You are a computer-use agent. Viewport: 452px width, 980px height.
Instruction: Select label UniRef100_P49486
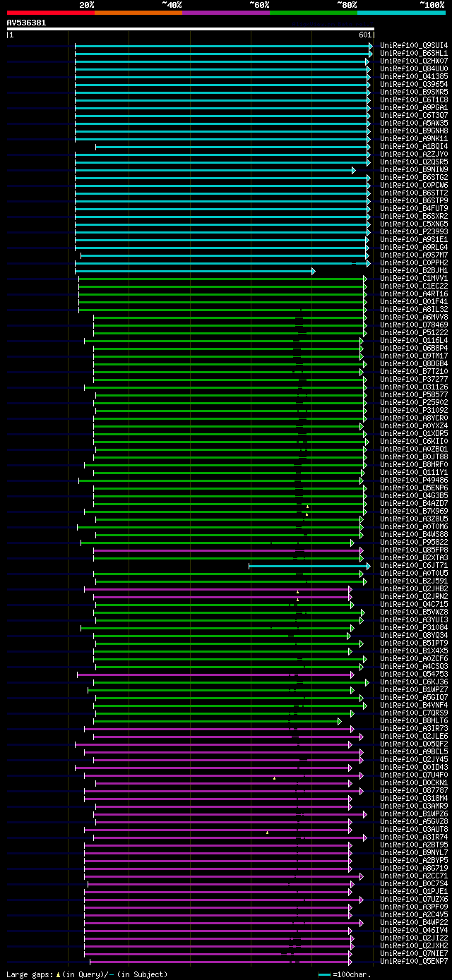coord(414,480)
